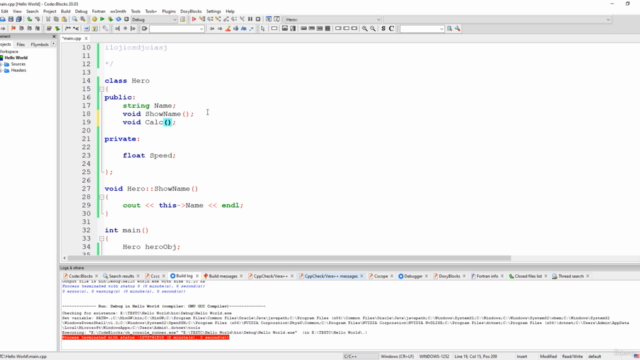Screen dimensions: 640x360
Task: Click the Thread search options wrench icon
Action: [x=458, y=29]
